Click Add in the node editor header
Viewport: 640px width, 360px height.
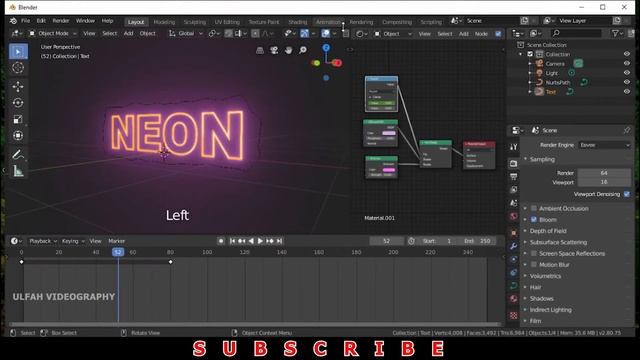point(464,34)
